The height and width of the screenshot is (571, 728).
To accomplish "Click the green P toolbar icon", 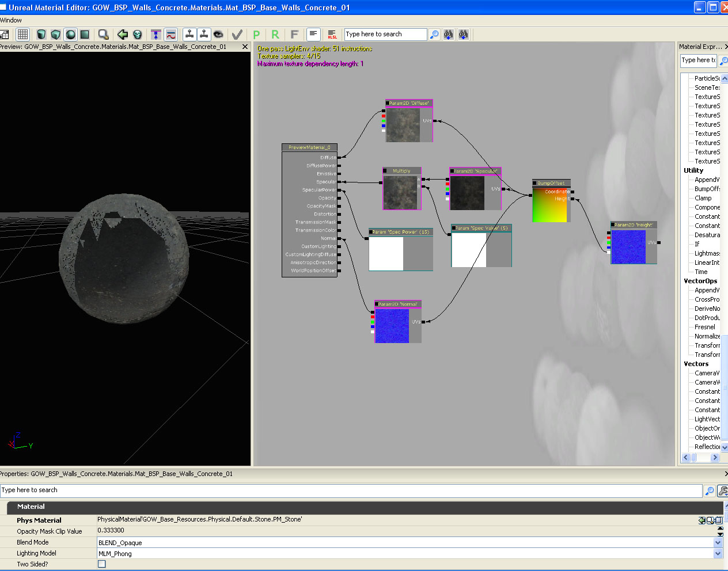I will coord(256,35).
